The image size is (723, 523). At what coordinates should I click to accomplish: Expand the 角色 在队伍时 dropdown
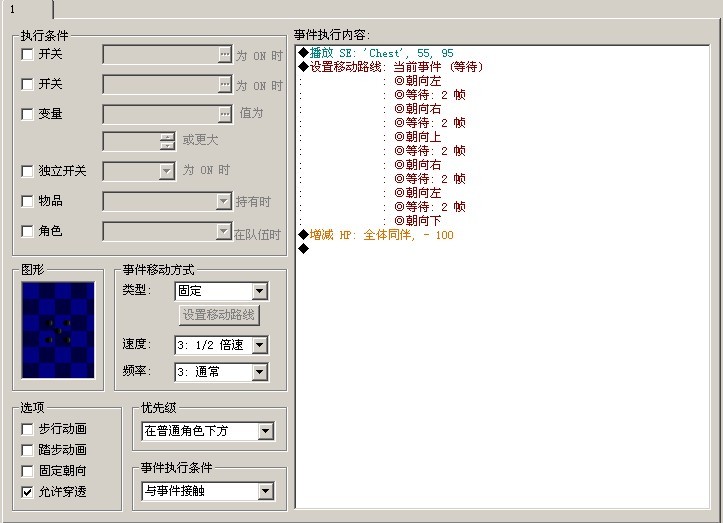pyautogui.click(x=224, y=231)
